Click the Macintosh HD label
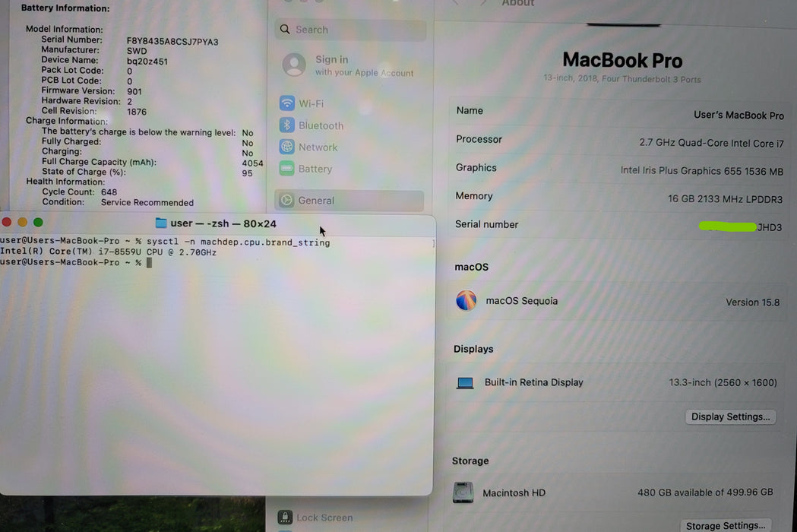Viewport: 797px width, 532px height. coord(514,492)
